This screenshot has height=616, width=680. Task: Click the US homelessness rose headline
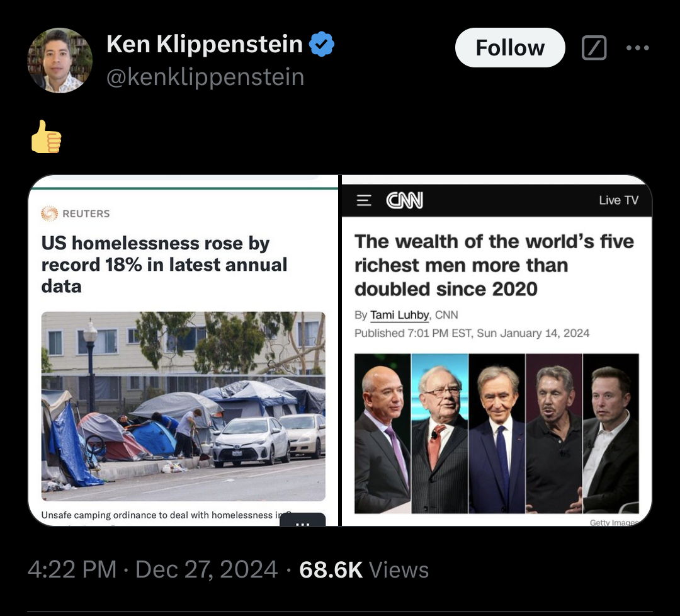[164, 265]
